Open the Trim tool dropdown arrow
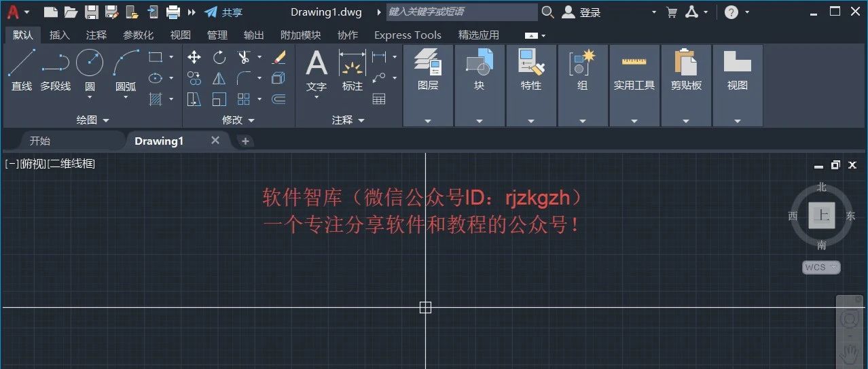 [259, 57]
